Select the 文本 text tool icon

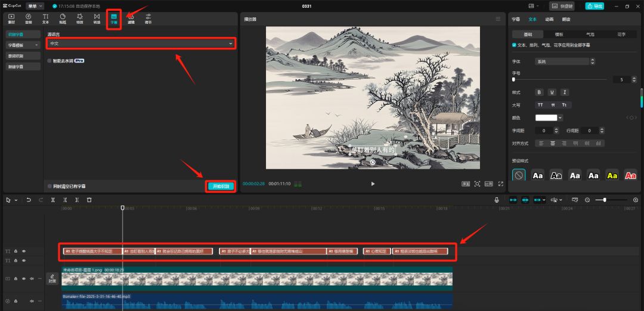point(45,18)
